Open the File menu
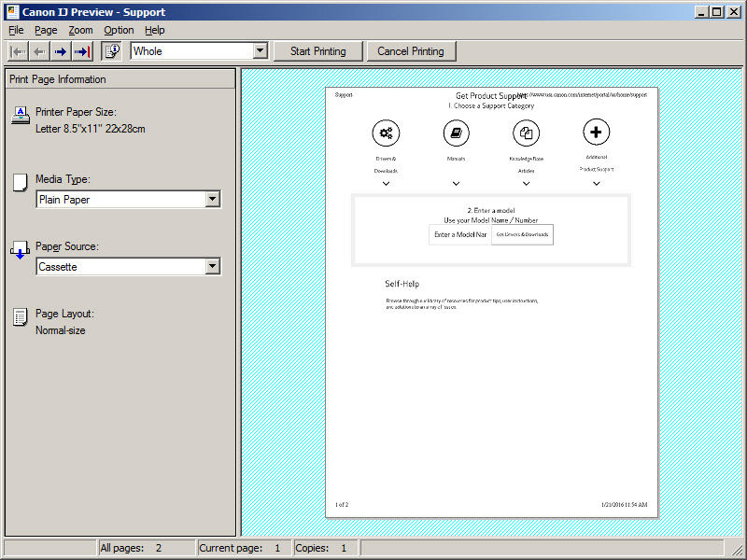 [x=15, y=30]
